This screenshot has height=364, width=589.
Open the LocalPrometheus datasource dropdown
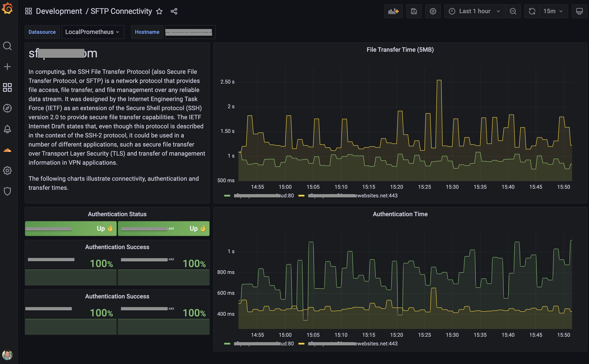coord(92,32)
